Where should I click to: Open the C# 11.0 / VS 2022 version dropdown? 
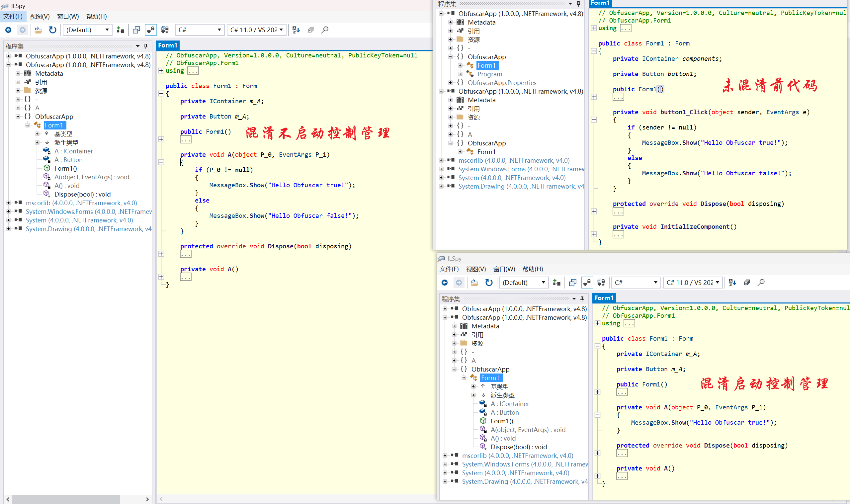point(256,30)
